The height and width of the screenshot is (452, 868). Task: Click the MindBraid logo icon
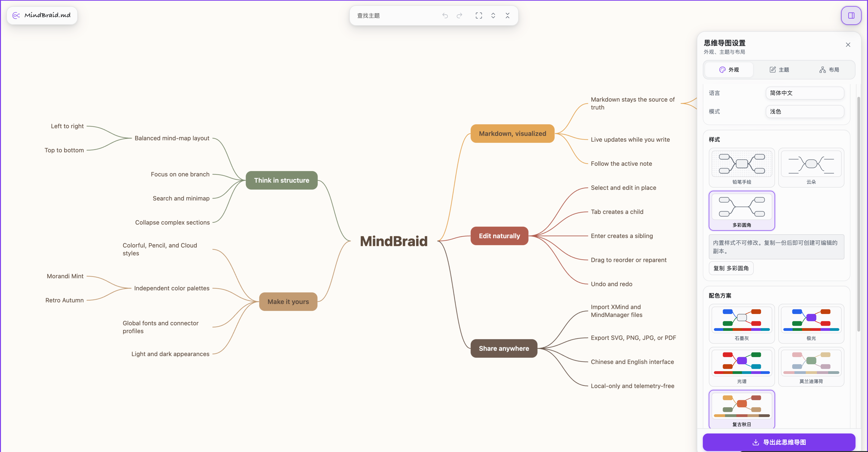(16, 15)
